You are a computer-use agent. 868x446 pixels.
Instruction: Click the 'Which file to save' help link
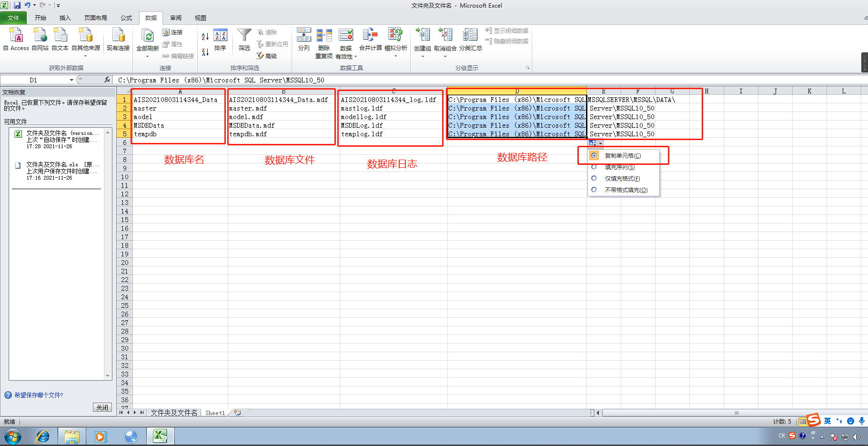(x=39, y=395)
